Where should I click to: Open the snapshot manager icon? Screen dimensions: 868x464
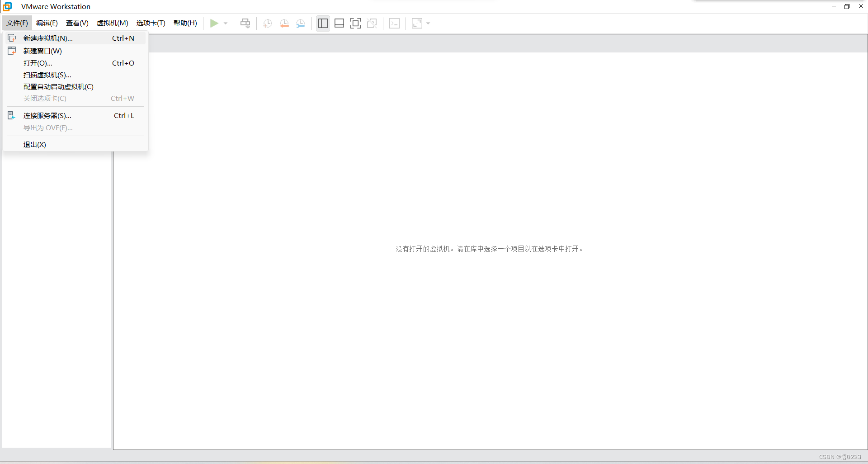[301, 24]
